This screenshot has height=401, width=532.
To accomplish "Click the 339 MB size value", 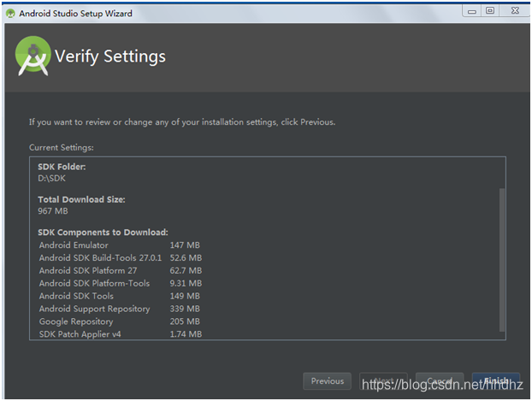I will click(x=185, y=309).
